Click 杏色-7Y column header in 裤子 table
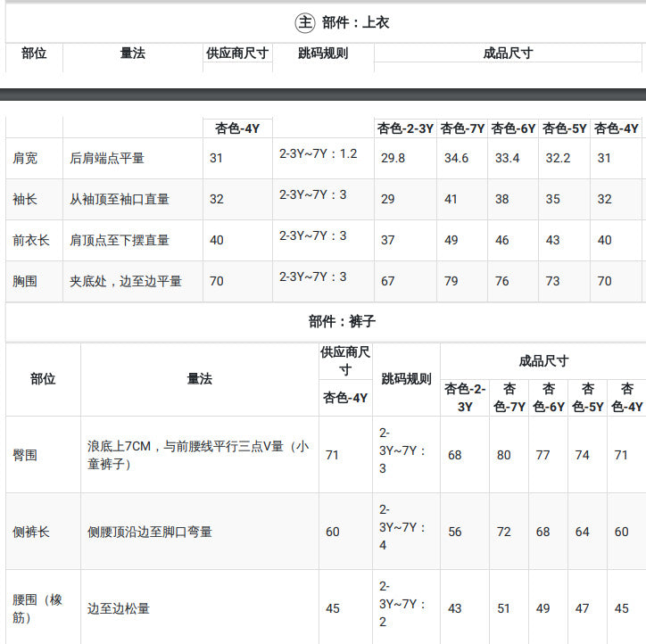The width and height of the screenshot is (646, 644). click(x=509, y=398)
